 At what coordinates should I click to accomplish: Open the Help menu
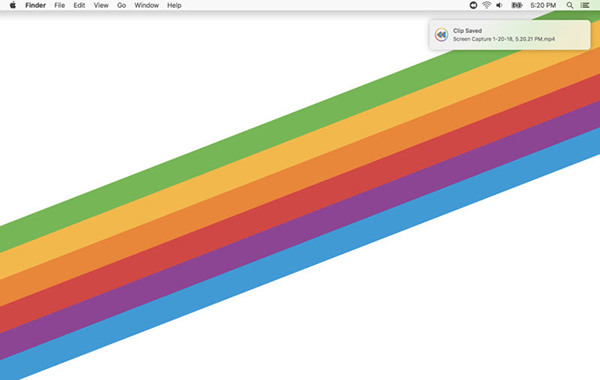tap(174, 5)
